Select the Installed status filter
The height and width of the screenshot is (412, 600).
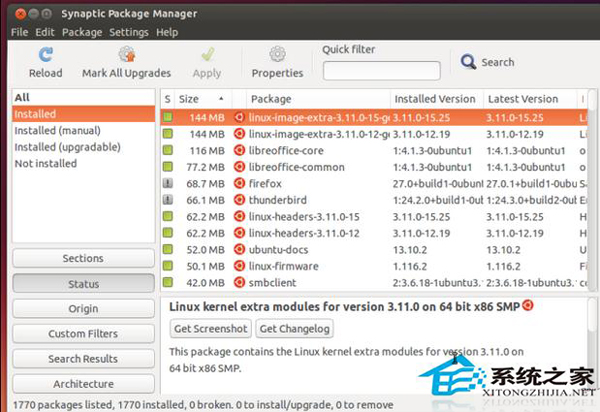(x=83, y=114)
